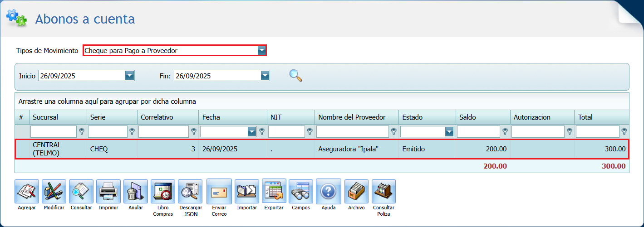Open Consultar Poliza
Viewport: 644px width, 227px height.
pyautogui.click(x=383, y=192)
